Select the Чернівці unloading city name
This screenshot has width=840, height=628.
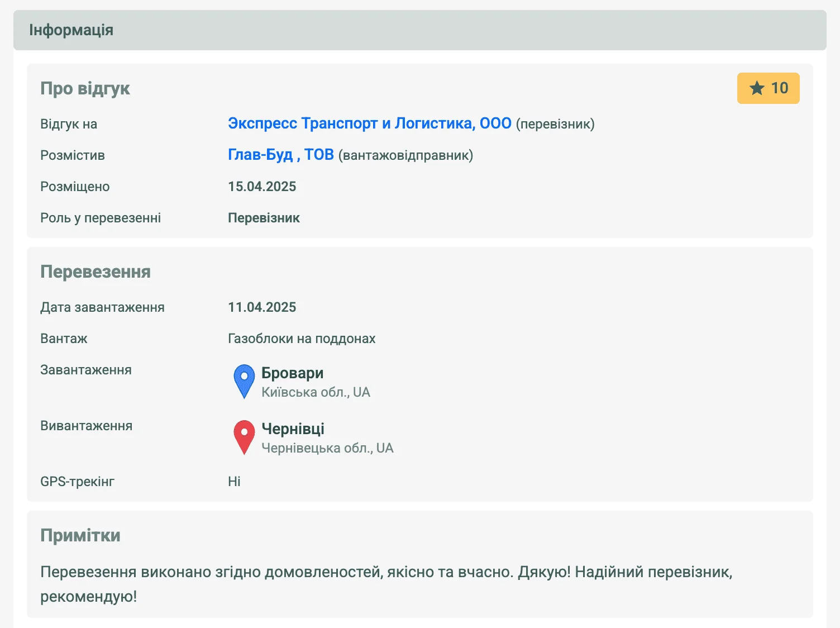(293, 429)
